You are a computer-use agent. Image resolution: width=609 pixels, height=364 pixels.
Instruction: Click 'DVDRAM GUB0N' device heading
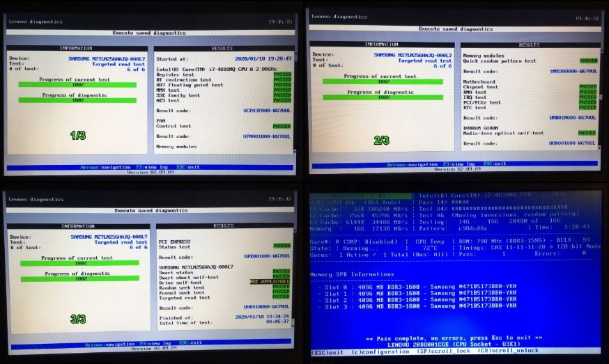pyautogui.click(x=481, y=127)
